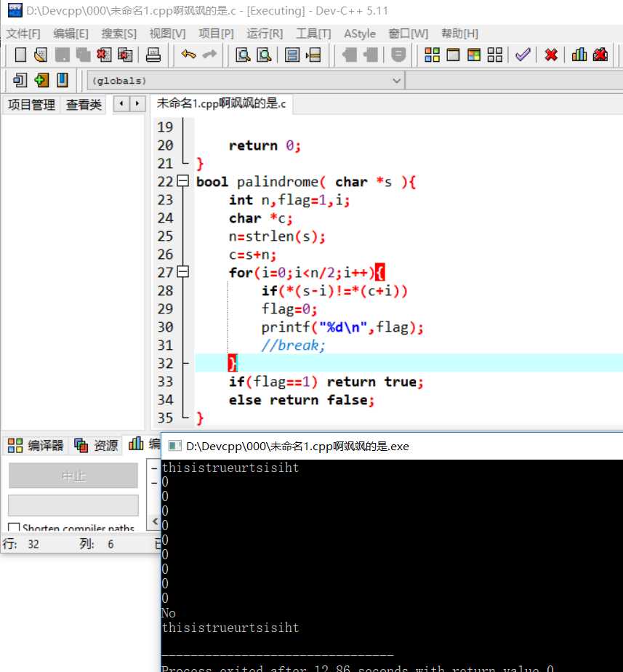
Task: Click the Compile and Run icon
Action: pos(474,55)
